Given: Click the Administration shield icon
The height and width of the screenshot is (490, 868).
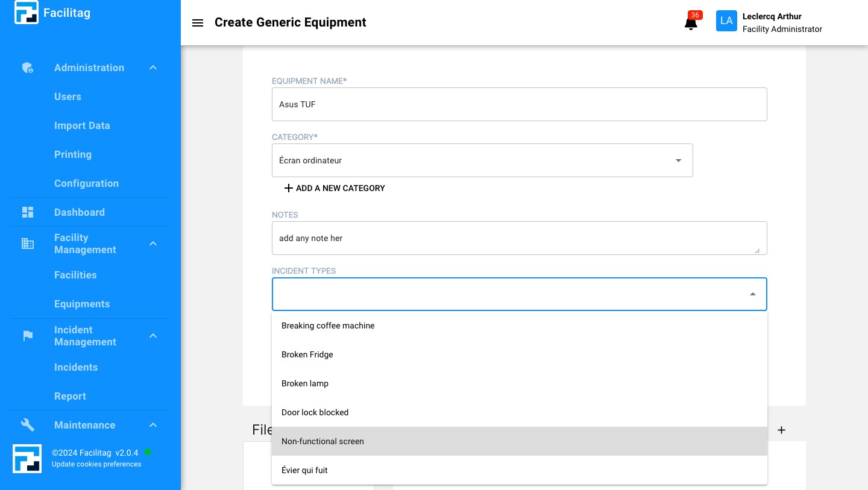Looking at the screenshot, I should (28, 68).
